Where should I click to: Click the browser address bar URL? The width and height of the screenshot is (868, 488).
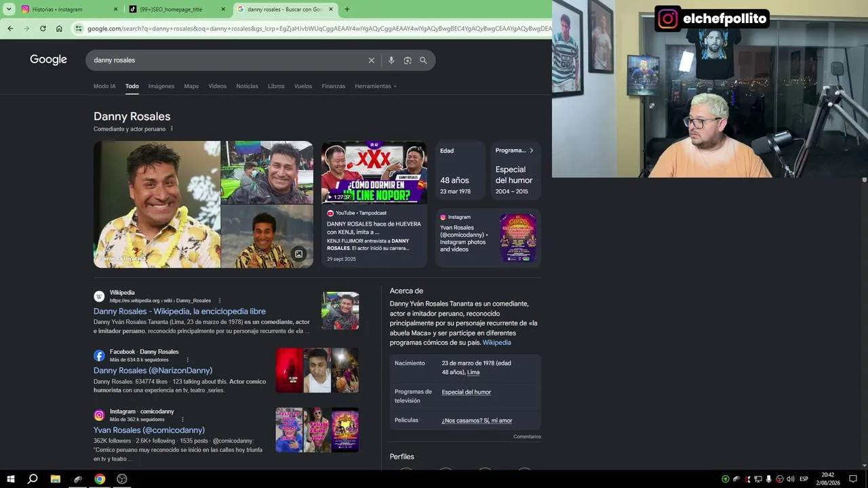tap(319, 28)
